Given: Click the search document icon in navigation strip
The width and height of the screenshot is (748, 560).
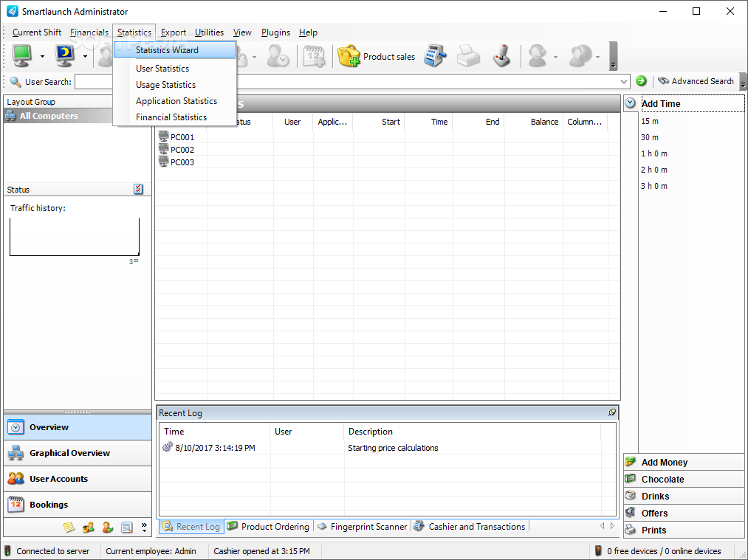Looking at the screenshot, I should pos(126,527).
